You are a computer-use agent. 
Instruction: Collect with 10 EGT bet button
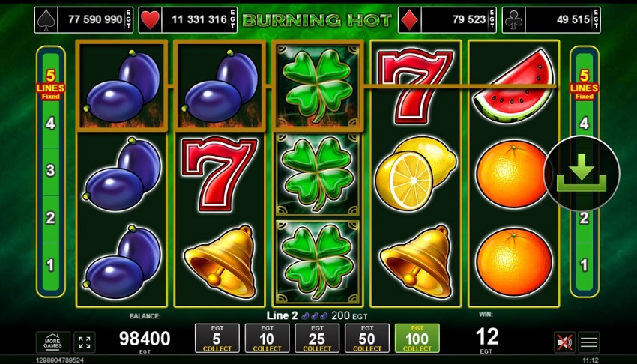pyautogui.click(x=267, y=338)
